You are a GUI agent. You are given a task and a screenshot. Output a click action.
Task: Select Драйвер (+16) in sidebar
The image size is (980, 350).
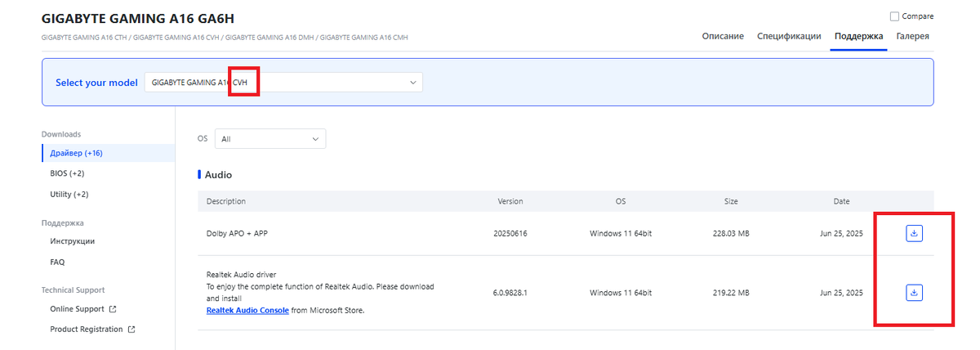(x=76, y=153)
